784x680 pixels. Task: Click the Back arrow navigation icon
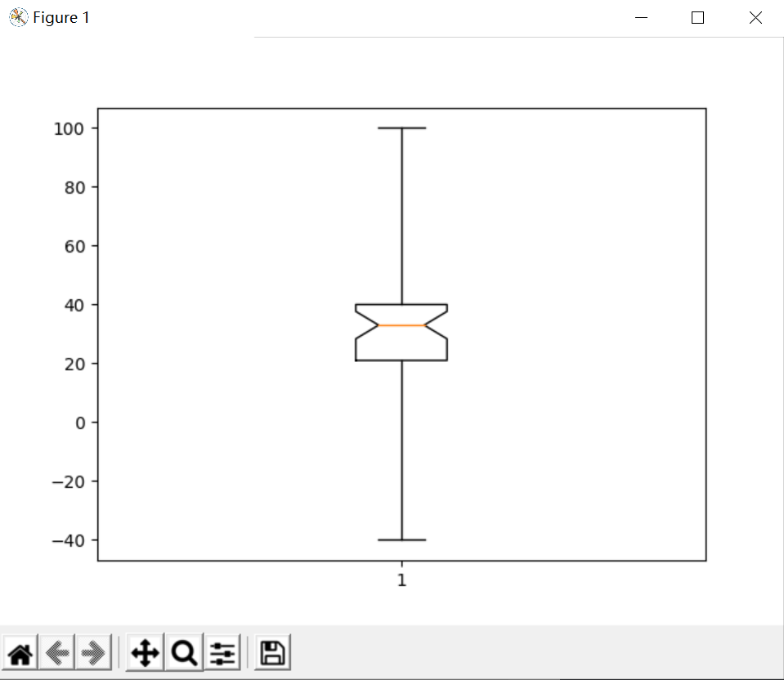click(56, 652)
